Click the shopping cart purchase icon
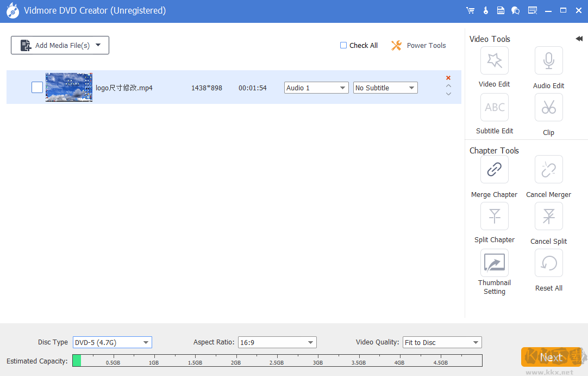Screen dimensions: 588x376 470,10
